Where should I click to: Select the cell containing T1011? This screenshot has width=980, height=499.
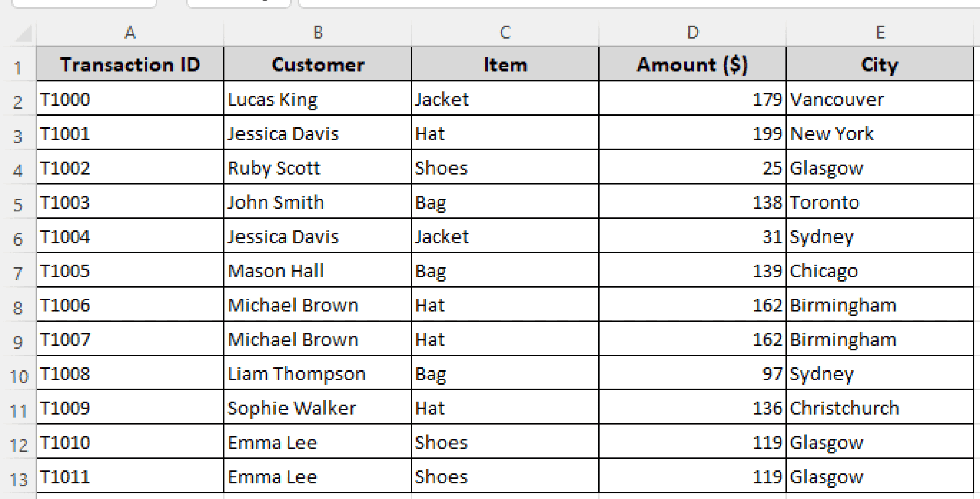(x=129, y=476)
